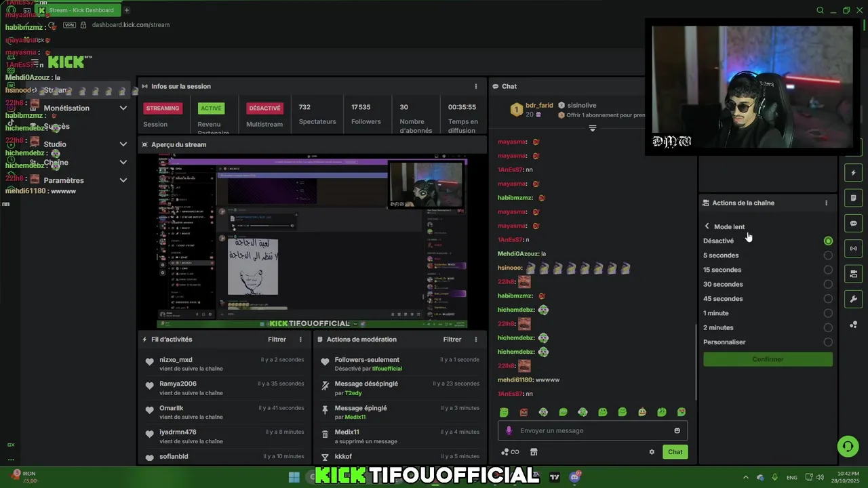This screenshot has height=488, width=868.
Task: Select 30 secondes slow mode
Action: pyautogui.click(x=768, y=284)
